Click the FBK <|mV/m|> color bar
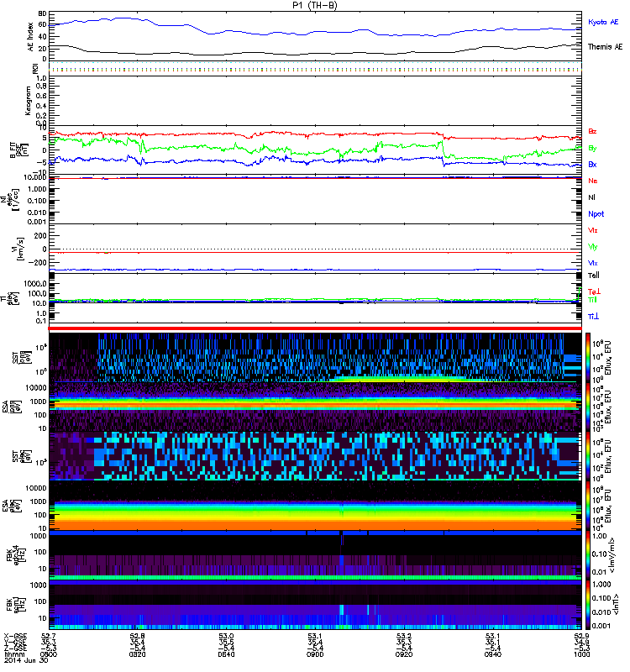The width and height of the screenshot is (630, 672). point(588,555)
